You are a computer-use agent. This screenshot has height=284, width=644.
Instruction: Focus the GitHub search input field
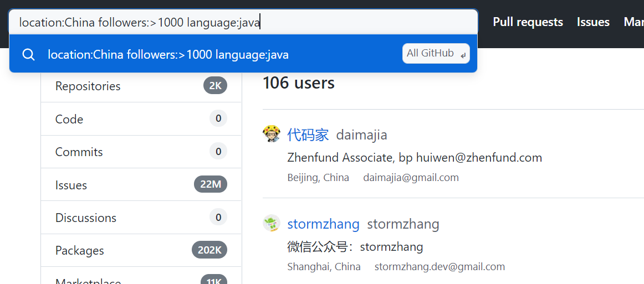coord(243,22)
